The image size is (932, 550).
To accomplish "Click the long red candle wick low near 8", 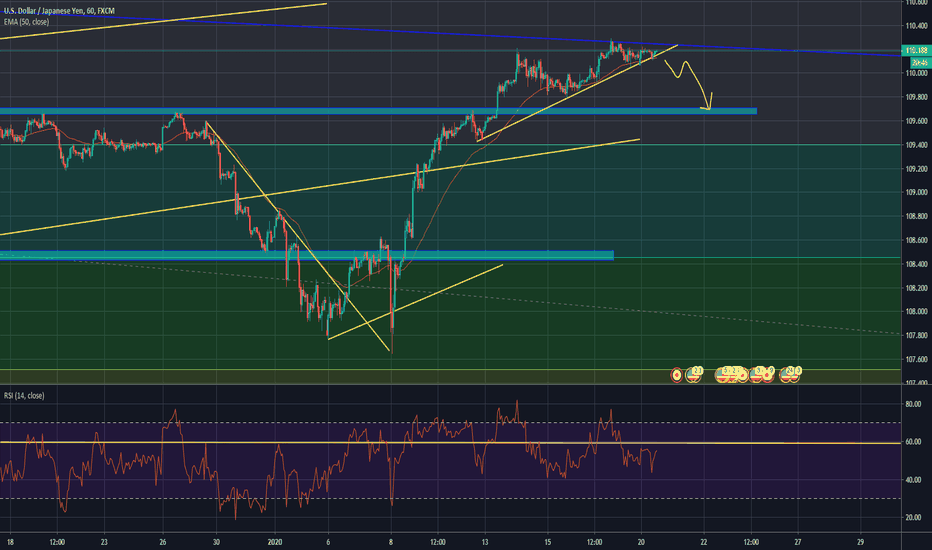I will 391,350.
